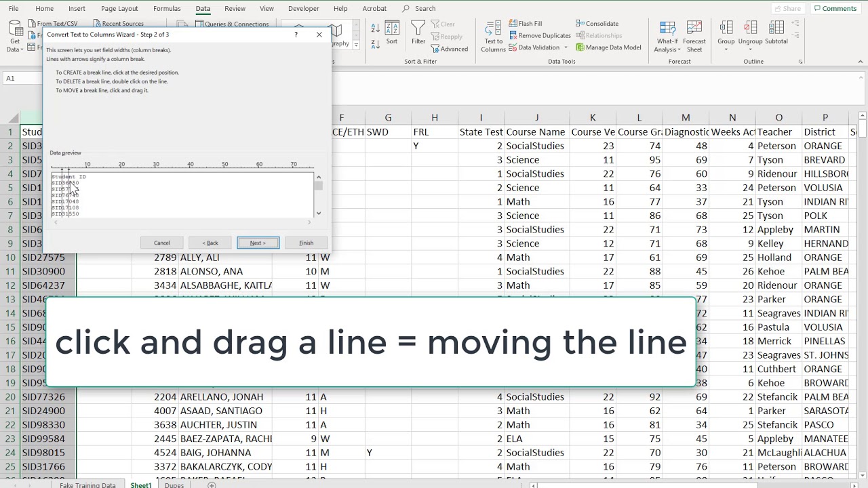The height and width of the screenshot is (488, 868).
Task: Click Next in the wizard
Action: pos(258,243)
